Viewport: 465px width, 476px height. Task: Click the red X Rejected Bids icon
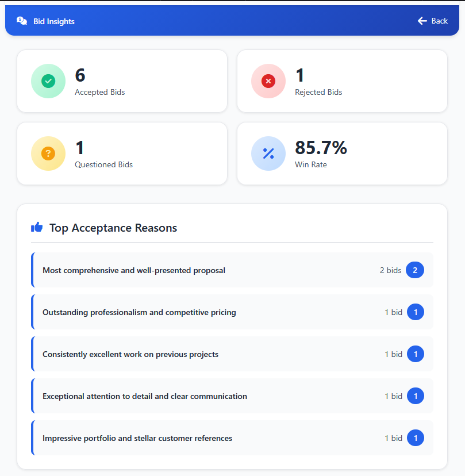(x=268, y=81)
